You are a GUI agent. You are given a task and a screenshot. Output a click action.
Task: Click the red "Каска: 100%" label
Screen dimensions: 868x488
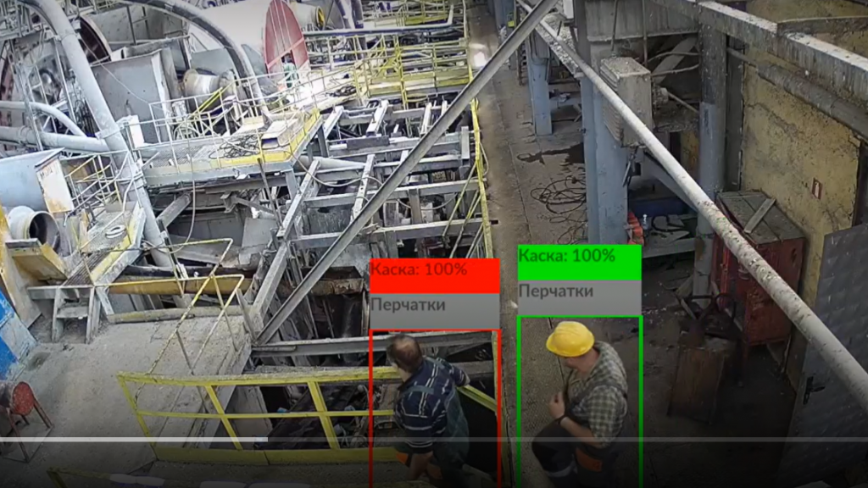click(435, 275)
